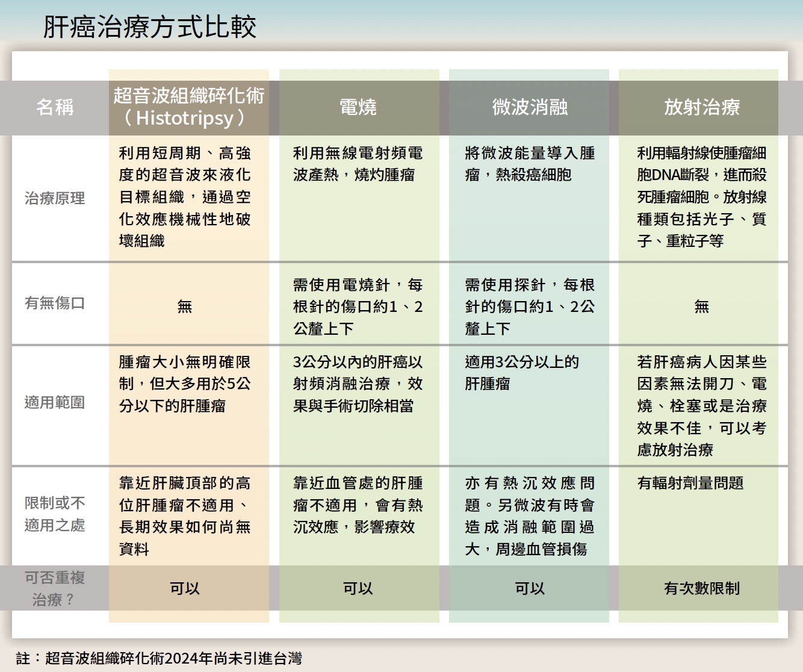Click the title 肝癌治療方式比較

click(150, 27)
